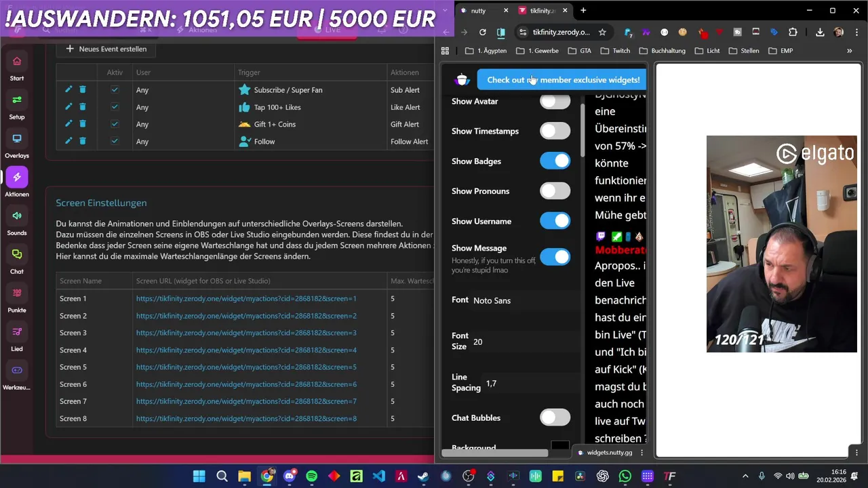868x488 pixels.
Task: Open the Lied section in sidebar
Action: point(17,338)
